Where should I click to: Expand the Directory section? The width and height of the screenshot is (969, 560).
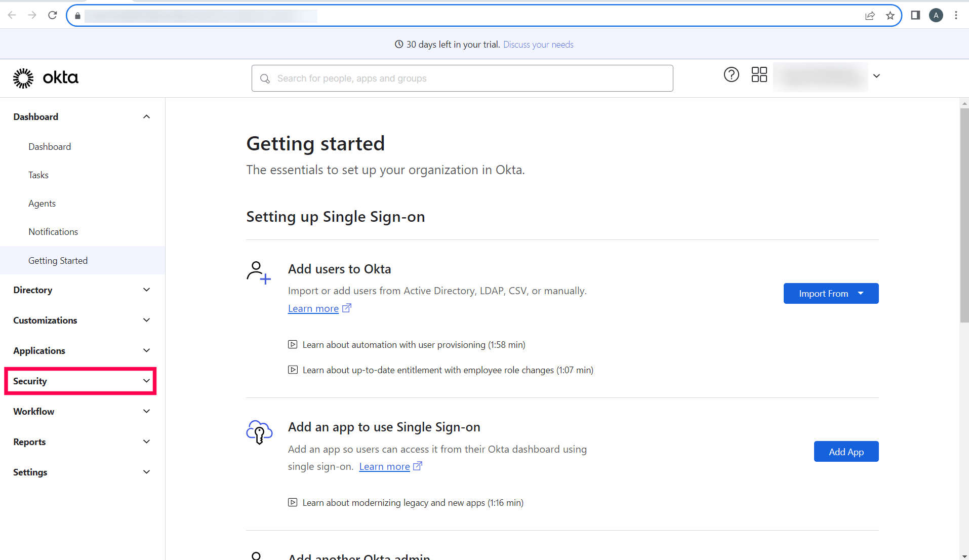(x=81, y=290)
